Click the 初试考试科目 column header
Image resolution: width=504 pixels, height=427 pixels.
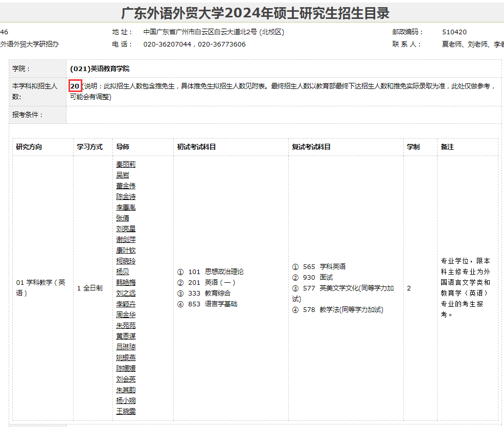196,147
